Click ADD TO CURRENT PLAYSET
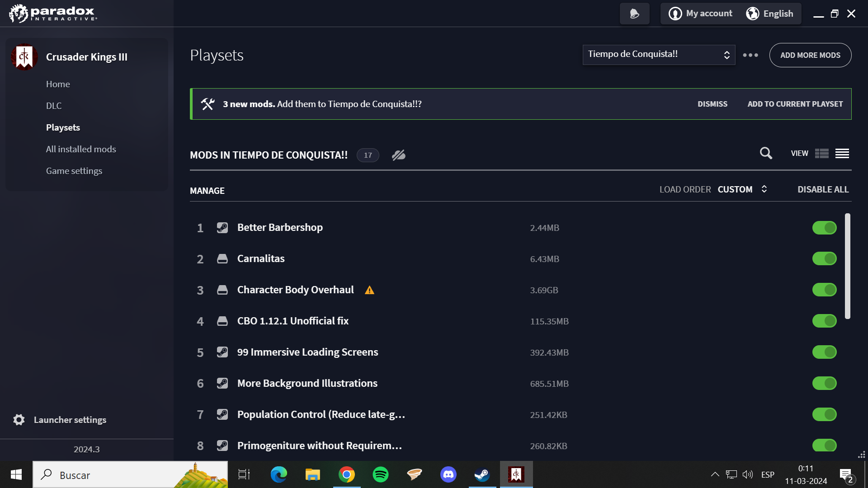Screen dimensions: 868x488 pyautogui.click(x=795, y=104)
